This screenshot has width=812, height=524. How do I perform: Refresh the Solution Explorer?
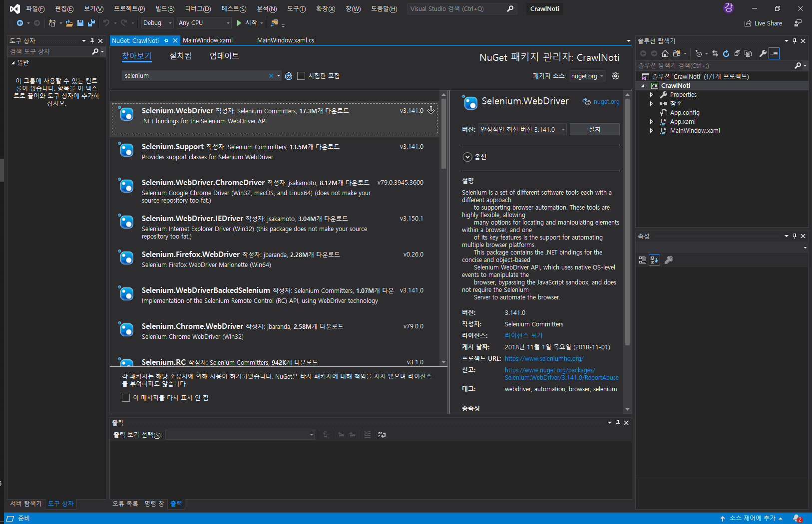click(726, 53)
